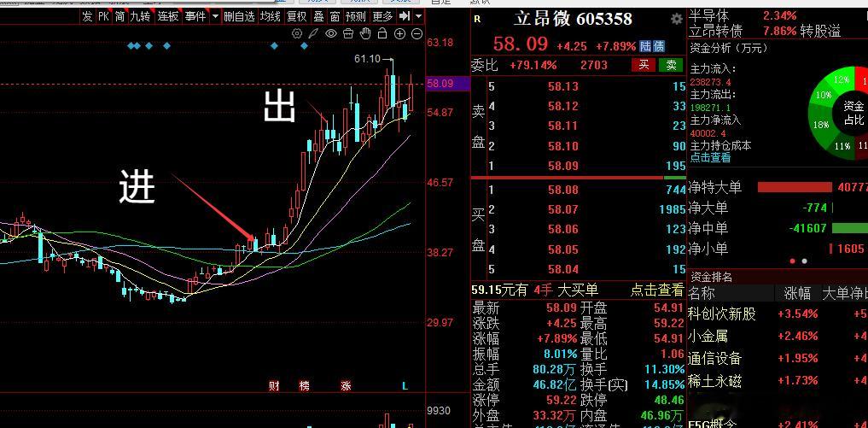Click the 61.10 high price label on chart
Viewport: 868px width, 428px height.
point(368,59)
